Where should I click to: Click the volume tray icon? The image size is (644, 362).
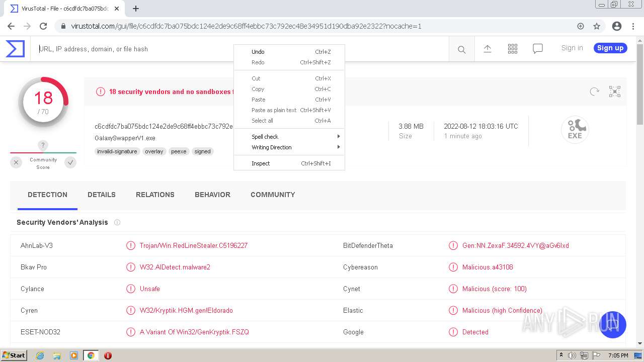(x=572, y=355)
